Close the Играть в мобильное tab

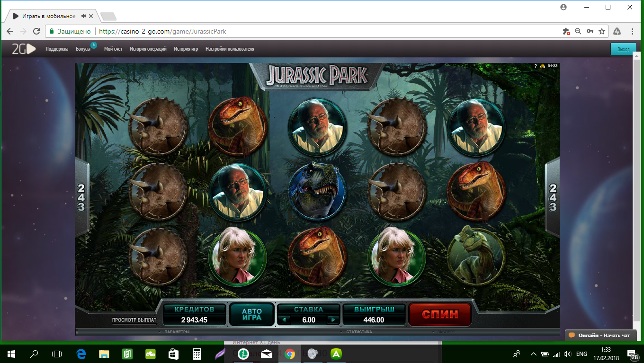point(92,16)
